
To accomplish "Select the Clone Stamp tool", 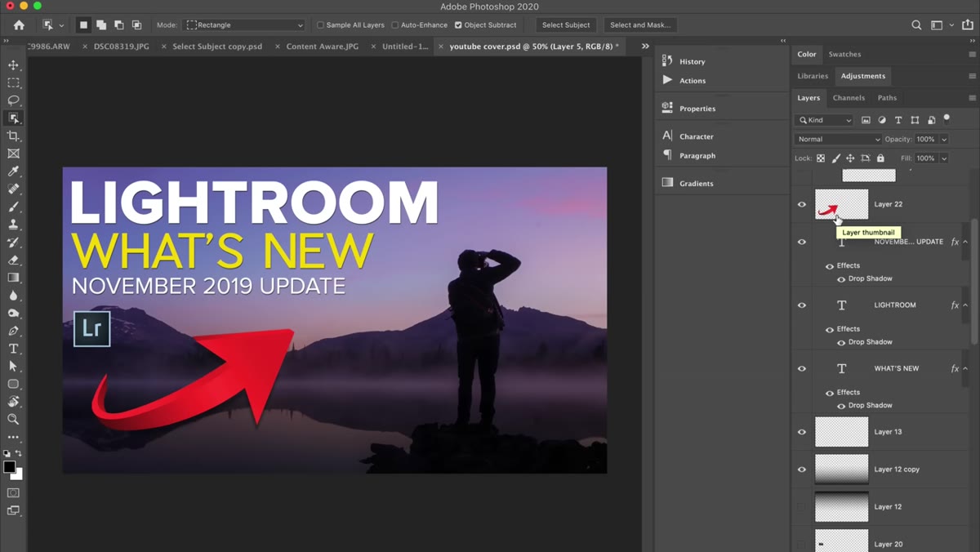I will 13,225.
